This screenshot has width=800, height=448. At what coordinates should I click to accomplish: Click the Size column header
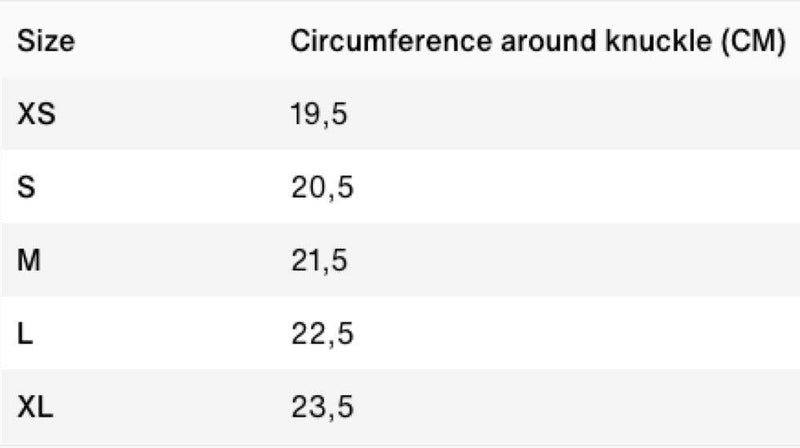(x=47, y=42)
